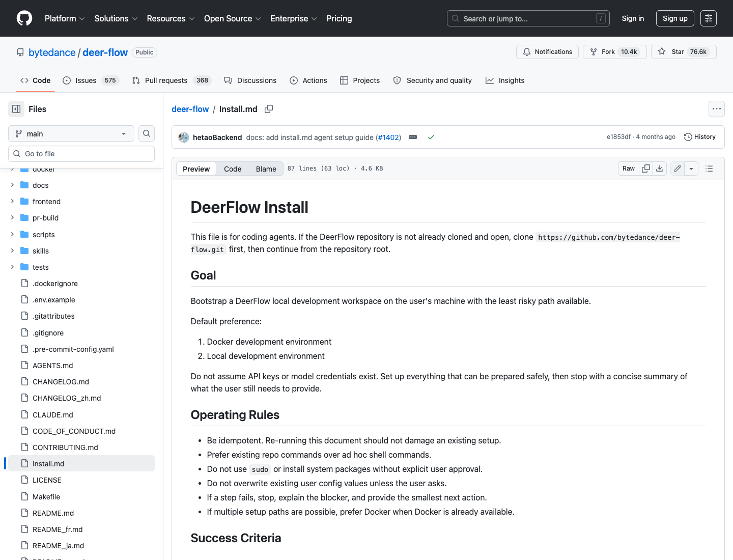Edit this file pencil icon
This screenshot has height=560, width=733.
[678, 169]
